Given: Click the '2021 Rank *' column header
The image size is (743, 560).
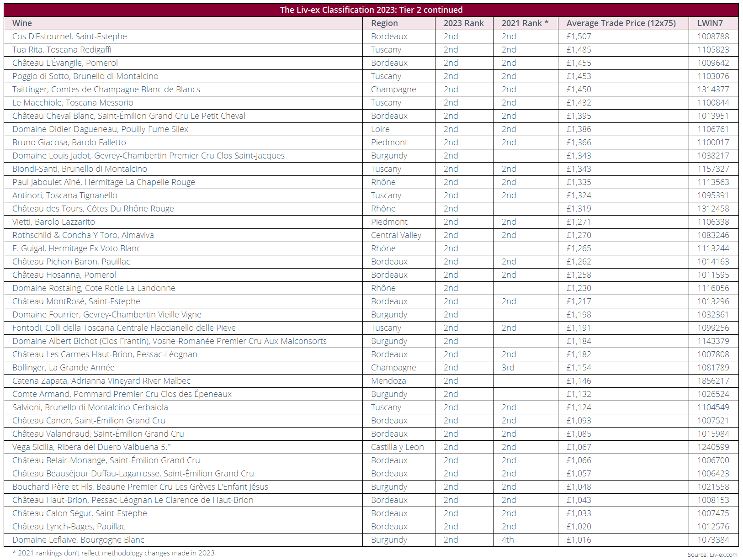Looking at the screenshot, I should pyautogui.click(x=525, y=23).
